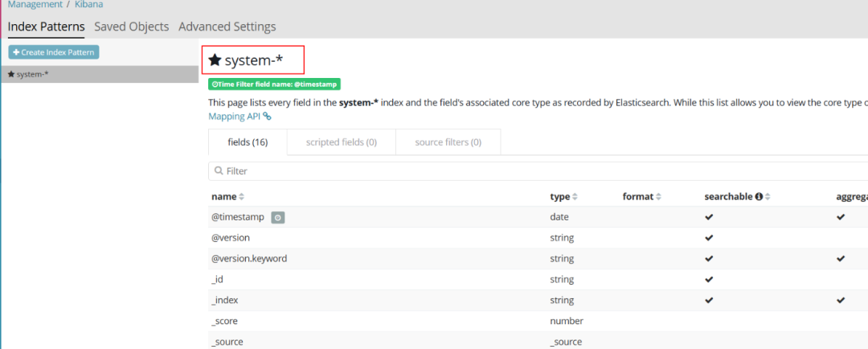
Task: Open Advanced Settings tab
Action: click(227, 27)
